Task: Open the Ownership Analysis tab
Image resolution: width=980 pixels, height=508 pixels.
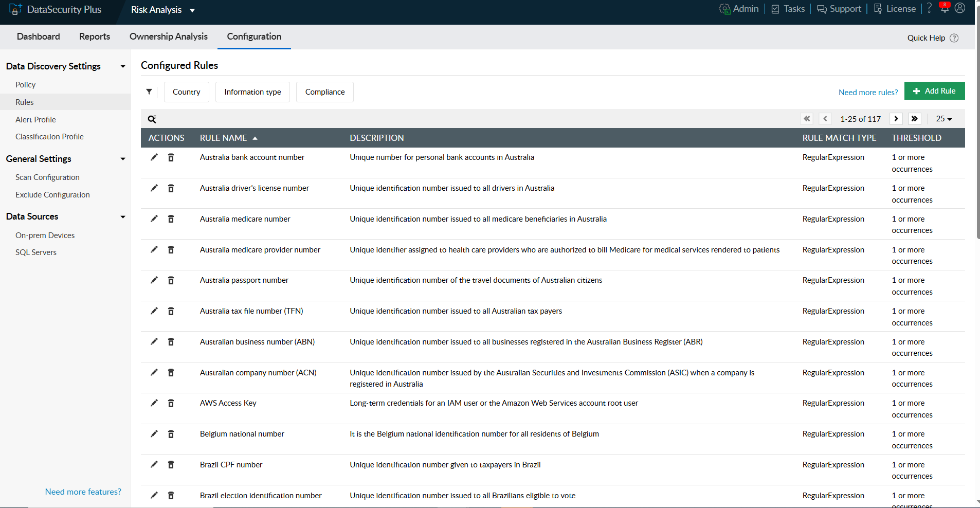Action: 168,37
